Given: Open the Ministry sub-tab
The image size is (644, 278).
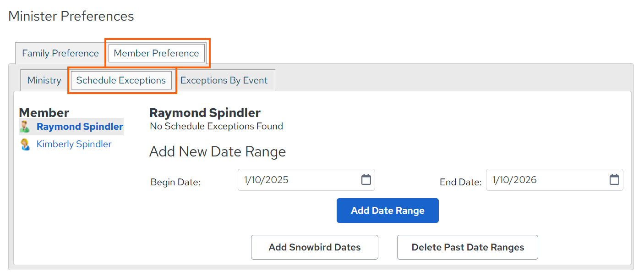Looking at the screenshot, I should coord(44,80).
